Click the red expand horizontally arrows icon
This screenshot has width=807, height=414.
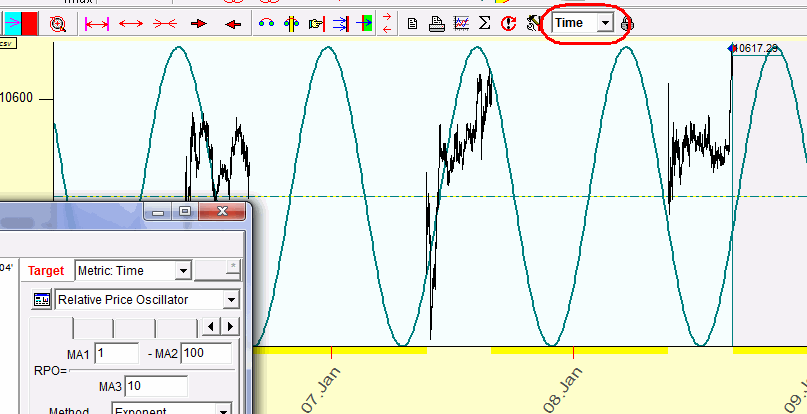[131, 23]
